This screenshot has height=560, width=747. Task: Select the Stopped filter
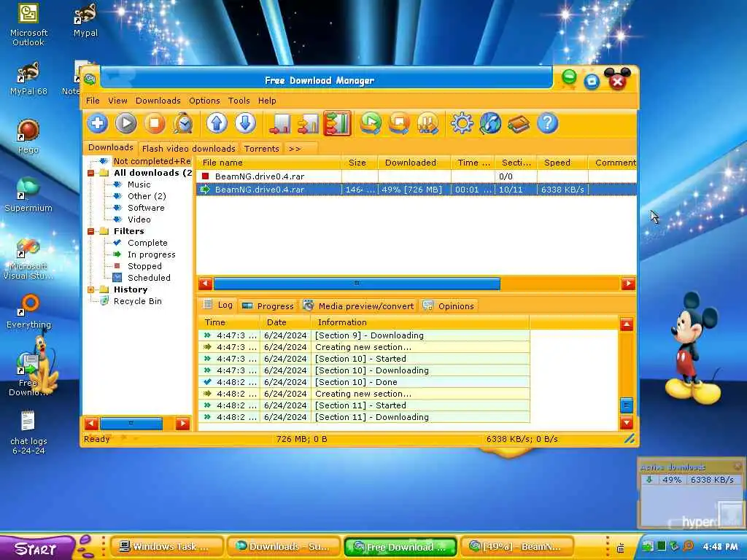[x=144, y=266]
